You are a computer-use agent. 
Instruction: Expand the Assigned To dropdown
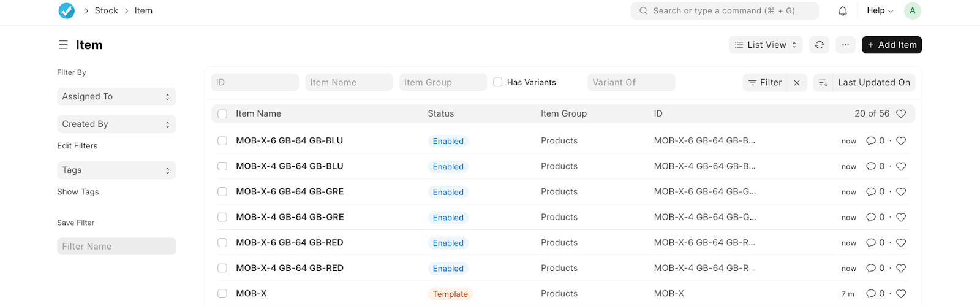click(x=116, y=97)
